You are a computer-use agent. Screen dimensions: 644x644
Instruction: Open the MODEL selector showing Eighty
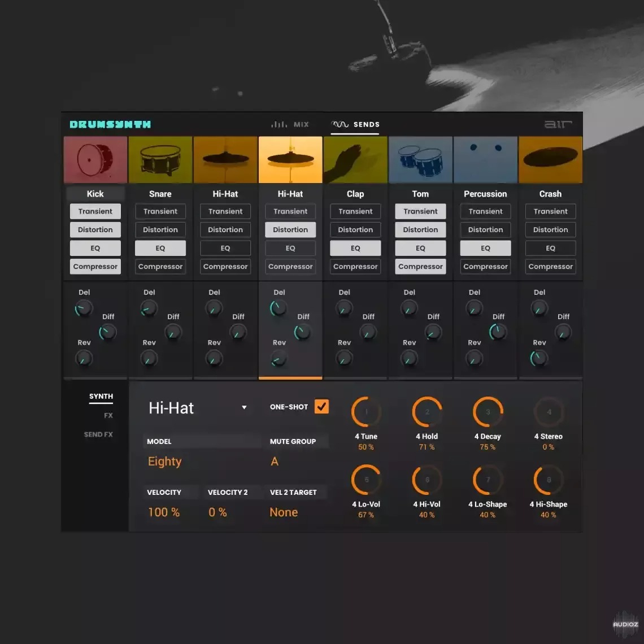(x=164, y=462)
